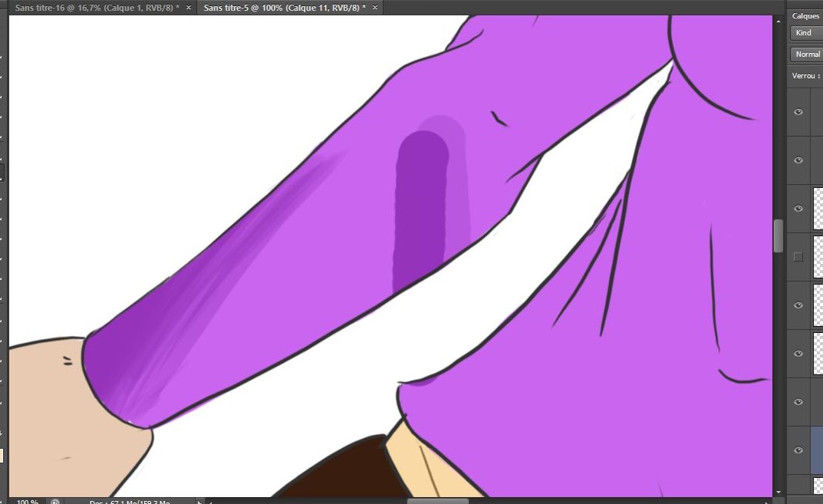Click the hidden layer's thumbnail
Image resolution: width=823 pixels, height=504 pixels.
pyautogui.click(x=818, y=257)
